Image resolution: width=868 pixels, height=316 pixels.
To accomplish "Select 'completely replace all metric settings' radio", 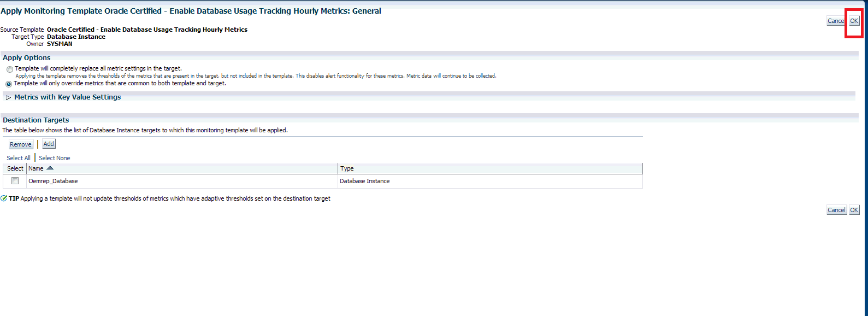I will (x=10, y=69).
